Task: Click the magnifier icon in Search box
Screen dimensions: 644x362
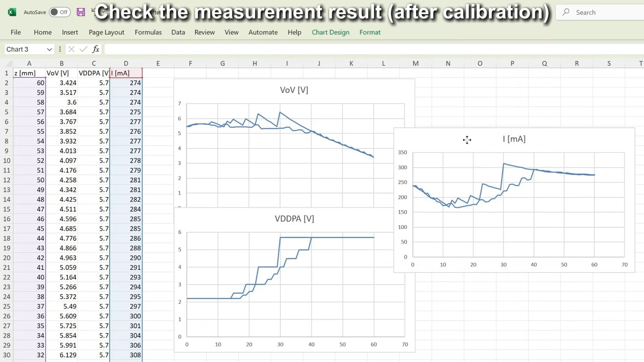Action: 566,12
